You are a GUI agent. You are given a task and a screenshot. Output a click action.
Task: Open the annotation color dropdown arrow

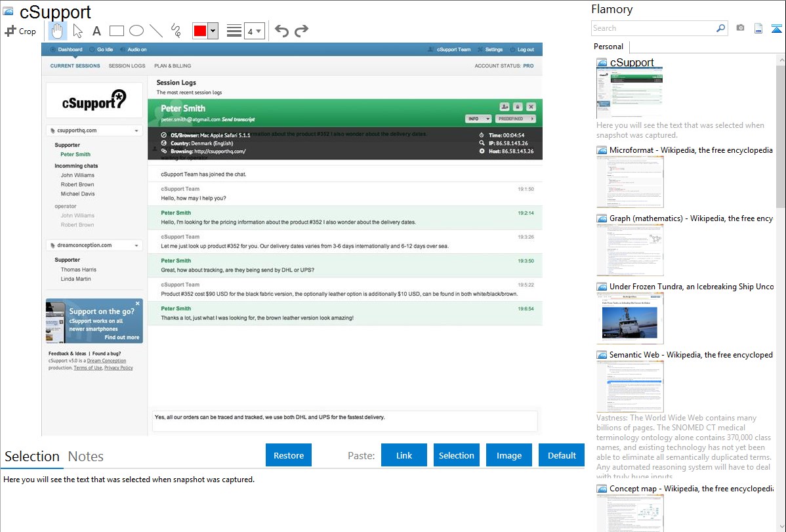[213, 31]
